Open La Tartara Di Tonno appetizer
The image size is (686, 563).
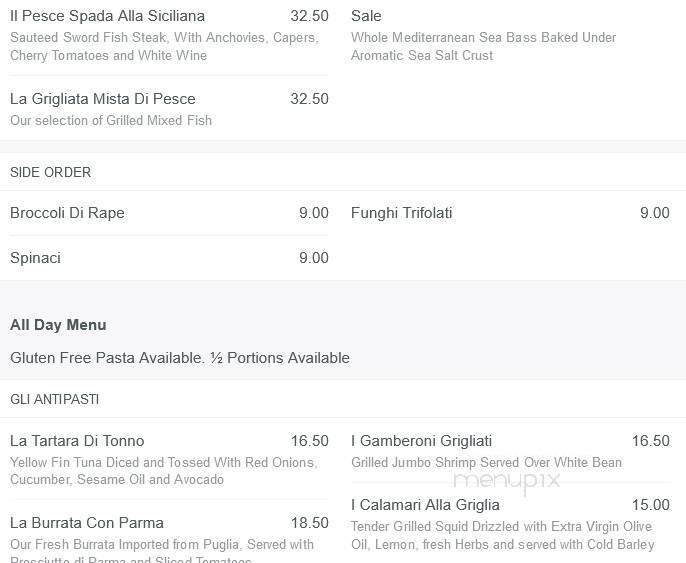click(77, 441)
